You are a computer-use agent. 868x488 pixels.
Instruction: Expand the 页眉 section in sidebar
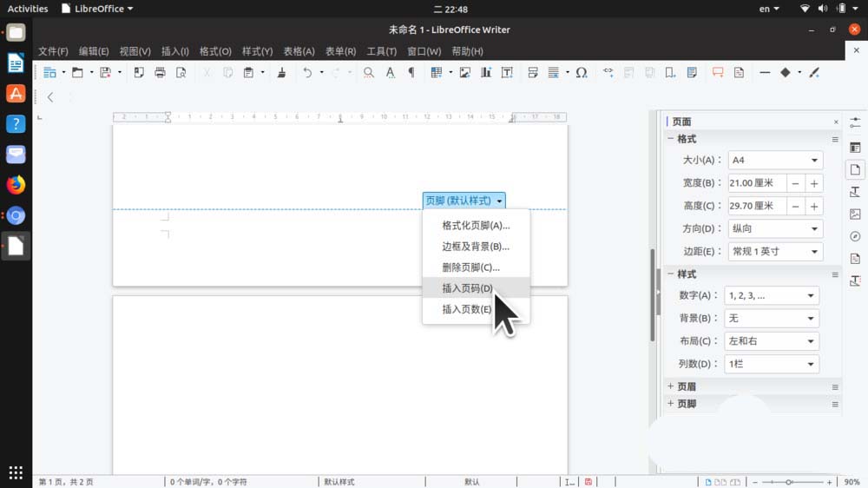671,386
